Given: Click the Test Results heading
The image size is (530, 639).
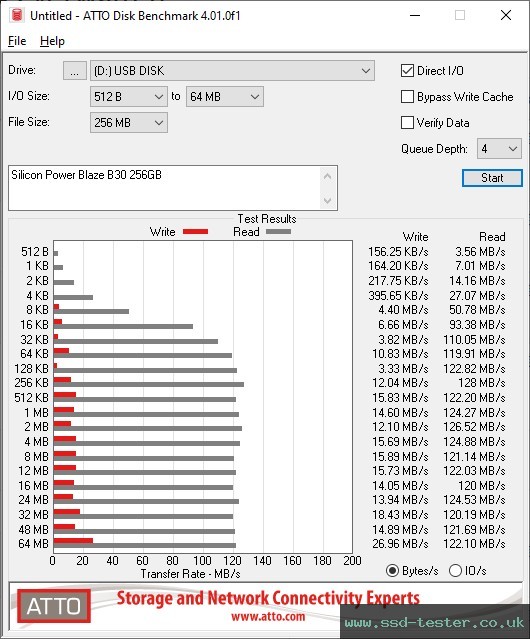Looking at the screenshot, I should pyautogui.click(x=267, y=219).
